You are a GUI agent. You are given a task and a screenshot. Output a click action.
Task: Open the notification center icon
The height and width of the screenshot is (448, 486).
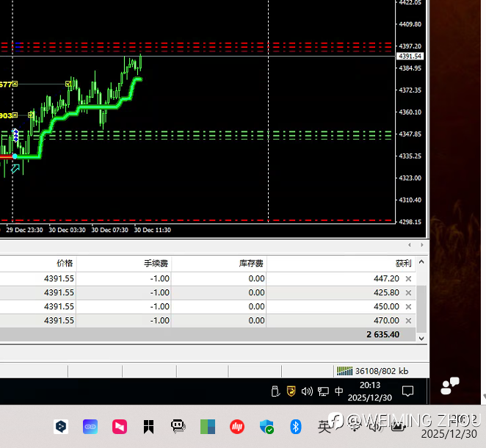[x=408, y=391]
